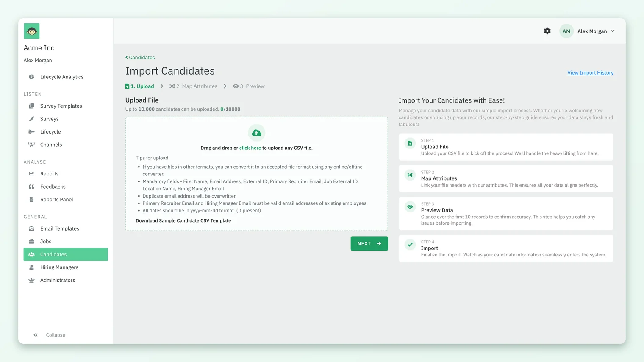Click Lifecycle sidebar icon under Listen
This screenshot has height=362, width=644.
(x=31, y=132)
